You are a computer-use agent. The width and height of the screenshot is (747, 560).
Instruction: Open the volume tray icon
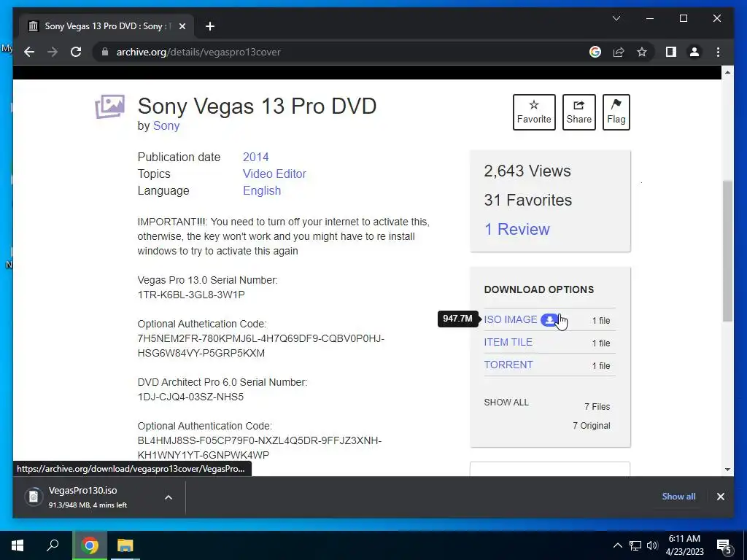(x=652, y=545)
